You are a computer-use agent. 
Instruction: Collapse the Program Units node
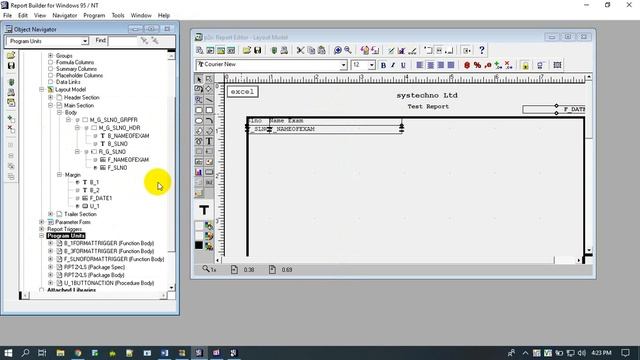coord(42,236)
